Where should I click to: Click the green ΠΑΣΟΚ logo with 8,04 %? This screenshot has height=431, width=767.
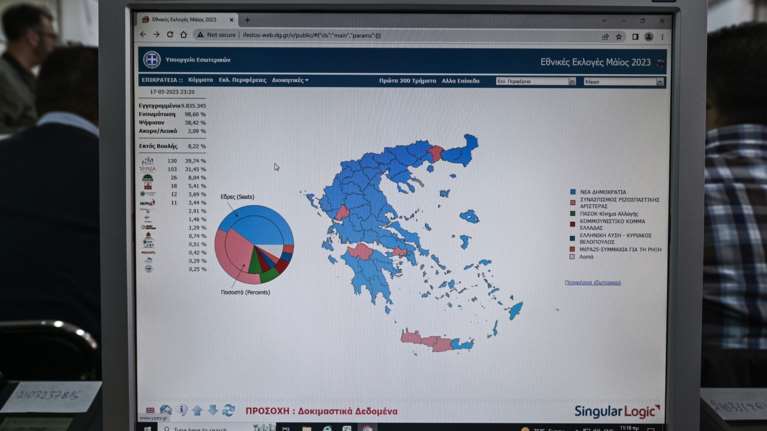coord(148,178)
